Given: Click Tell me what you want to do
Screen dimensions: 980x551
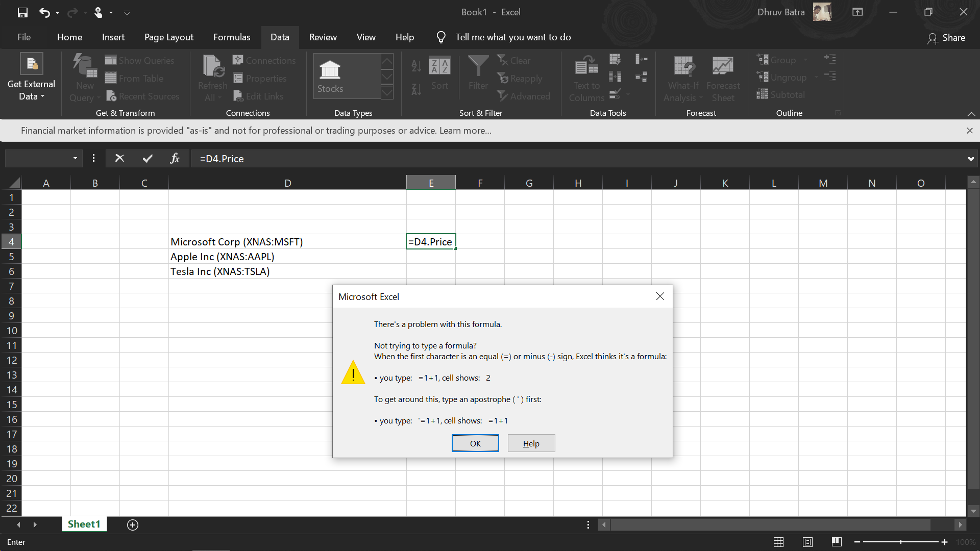Looking at the screenshot, I should click(513, 37).
